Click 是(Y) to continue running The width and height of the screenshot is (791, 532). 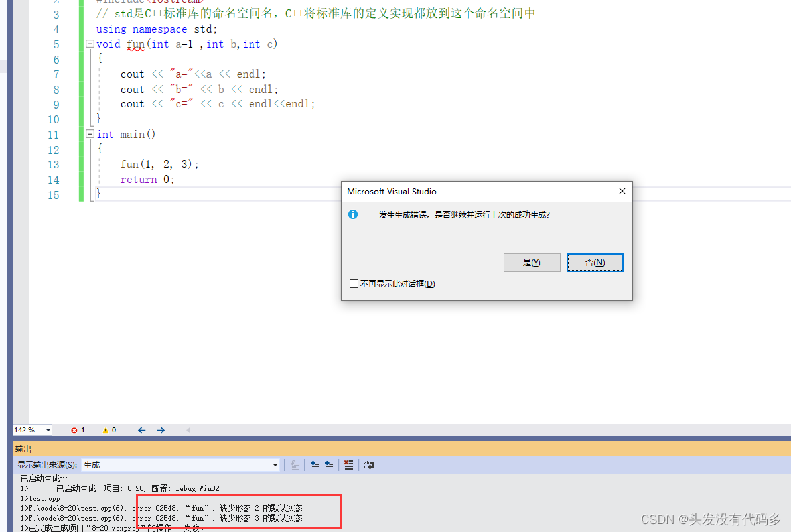532,262
